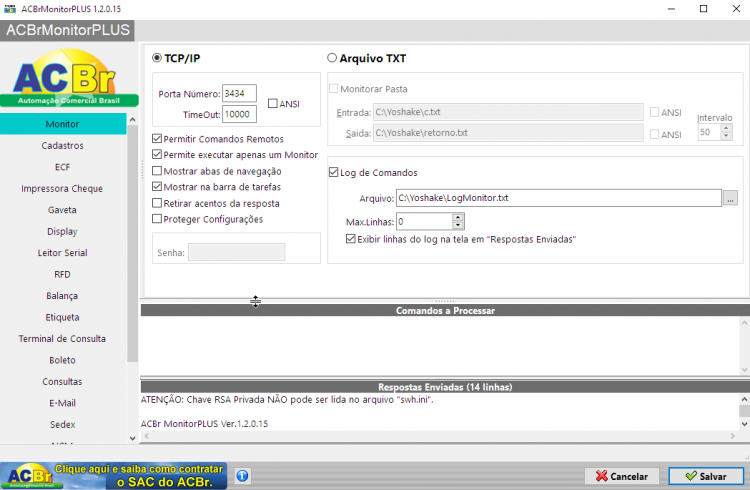The width and height of the screenshot is (750, 490).
Task: Click sidebar scroll down arrow
Action: [132, 438]
